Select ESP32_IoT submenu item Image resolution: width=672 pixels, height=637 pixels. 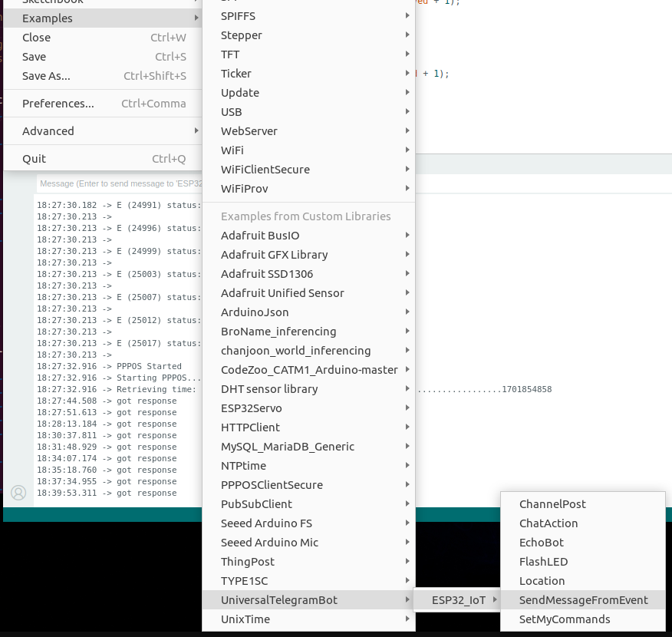click(457, 600)
